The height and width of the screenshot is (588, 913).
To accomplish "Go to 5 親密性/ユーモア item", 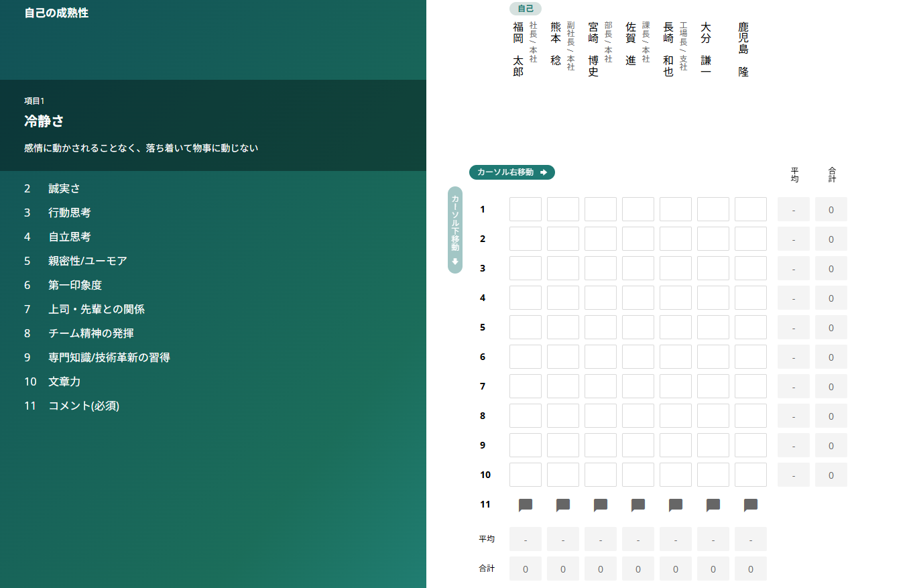I will (x=87, y=261).
